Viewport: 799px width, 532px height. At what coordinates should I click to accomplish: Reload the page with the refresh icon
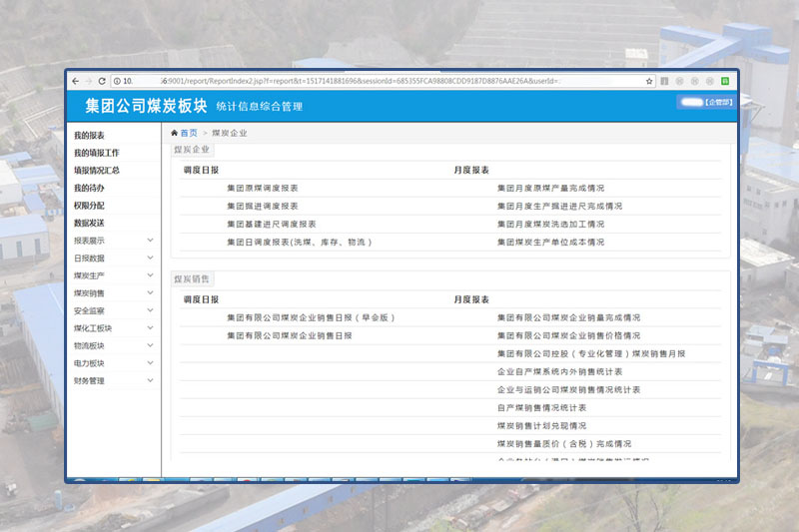coord(102,81)
